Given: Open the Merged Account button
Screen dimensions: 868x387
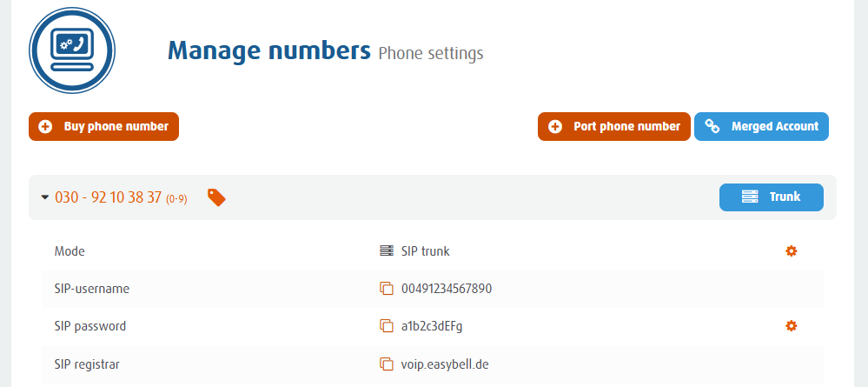Looking at the screenshot, I should (761, 126).
